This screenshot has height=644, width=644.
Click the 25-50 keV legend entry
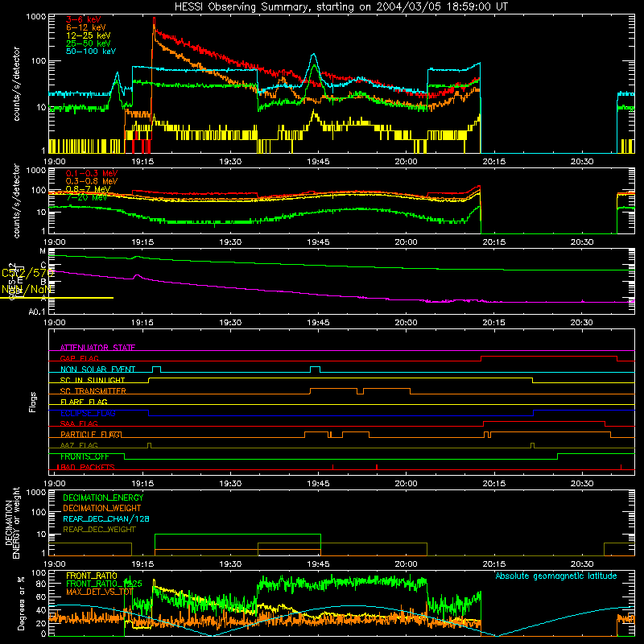click(x=89, y=43)
